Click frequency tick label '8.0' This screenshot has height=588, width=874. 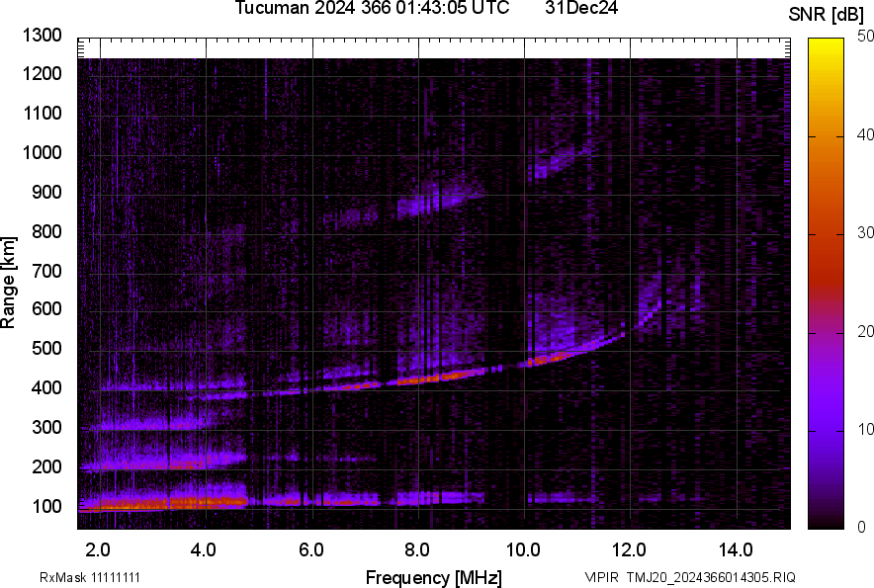417,550
